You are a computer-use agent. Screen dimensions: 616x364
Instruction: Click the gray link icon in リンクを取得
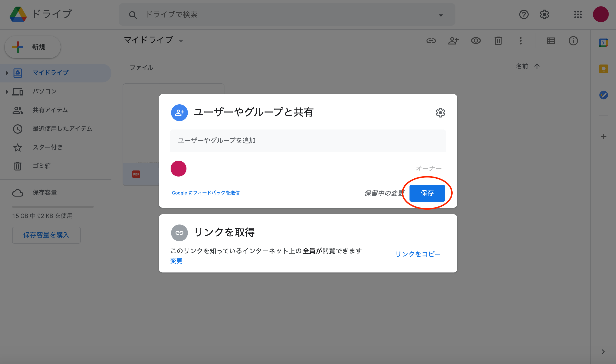click(179, 233)
